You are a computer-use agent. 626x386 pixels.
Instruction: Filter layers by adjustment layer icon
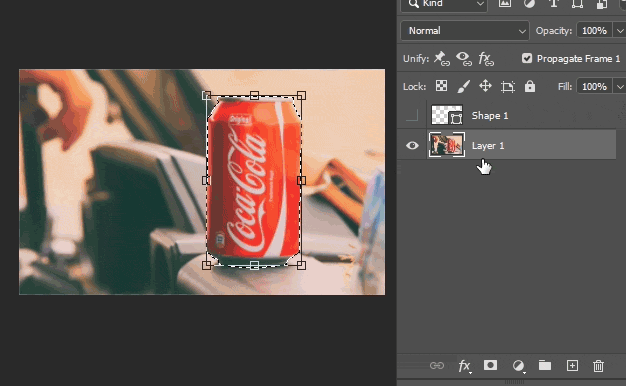point(529,4)
